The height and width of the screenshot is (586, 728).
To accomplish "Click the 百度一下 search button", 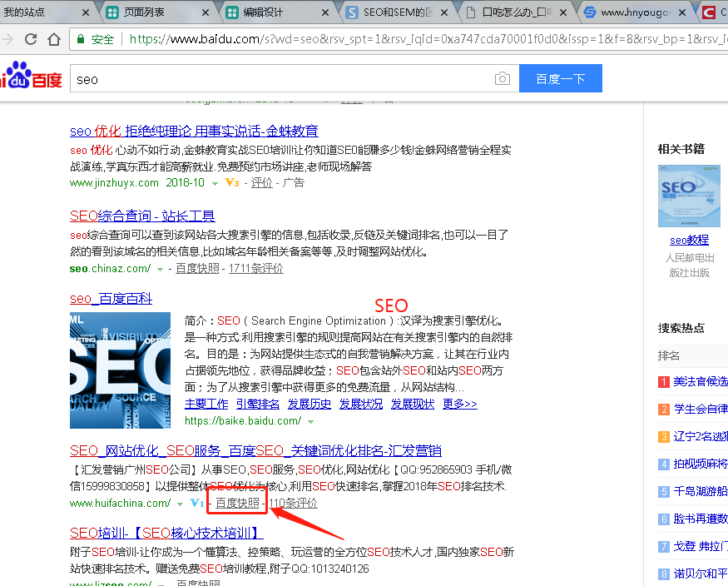I will click(x=561, y=78).
